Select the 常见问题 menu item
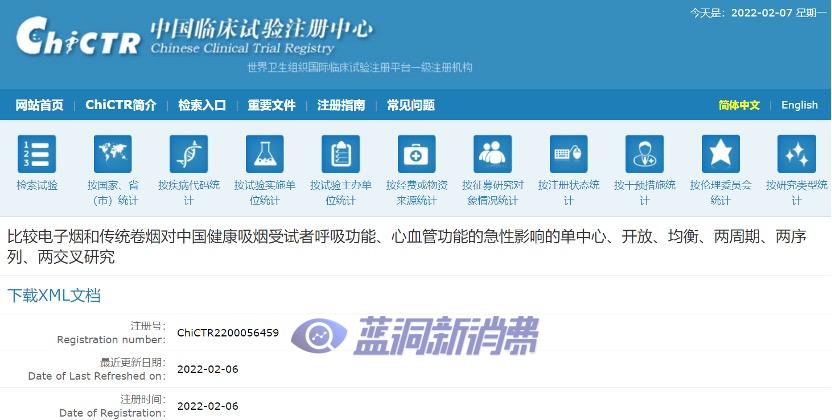 pyautogui.click(x=411, y=105)
